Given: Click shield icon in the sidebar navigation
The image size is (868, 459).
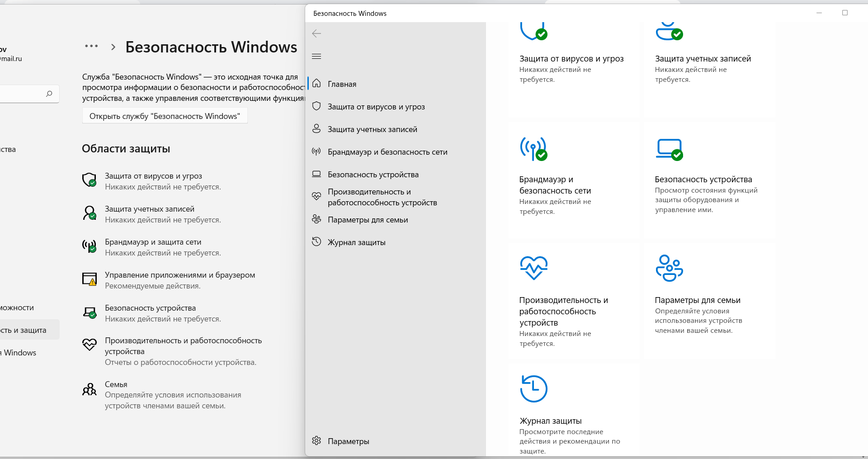Looking at the screenshot, I should [x=316, y=106].
